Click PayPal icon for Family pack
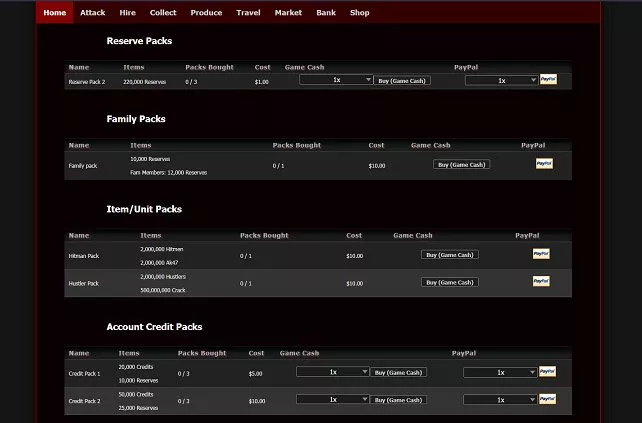The height and width of the screenshot is (423, 642). (x=544, y=163)
